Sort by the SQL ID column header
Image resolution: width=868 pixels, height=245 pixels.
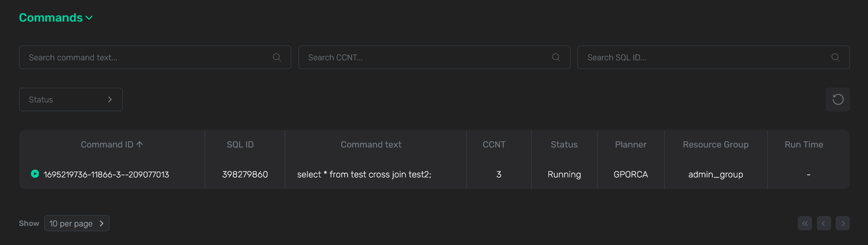240,145
